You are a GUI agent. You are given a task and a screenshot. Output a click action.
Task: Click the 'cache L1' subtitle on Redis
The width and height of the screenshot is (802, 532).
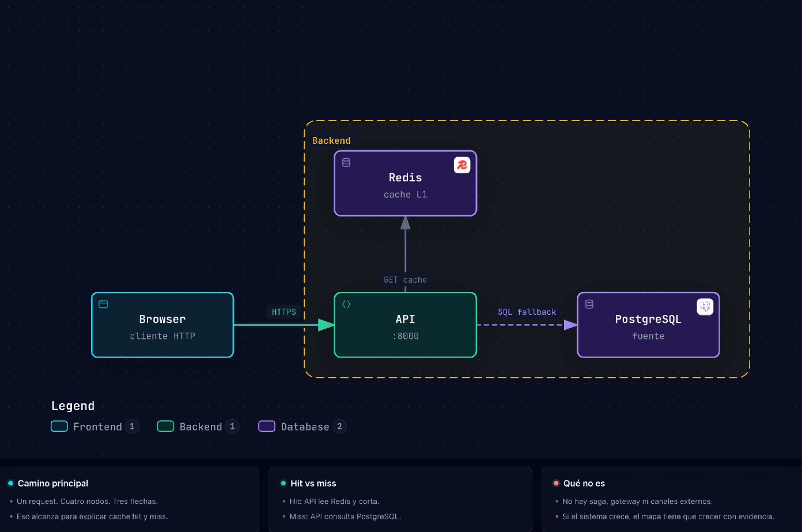(406, 195)
